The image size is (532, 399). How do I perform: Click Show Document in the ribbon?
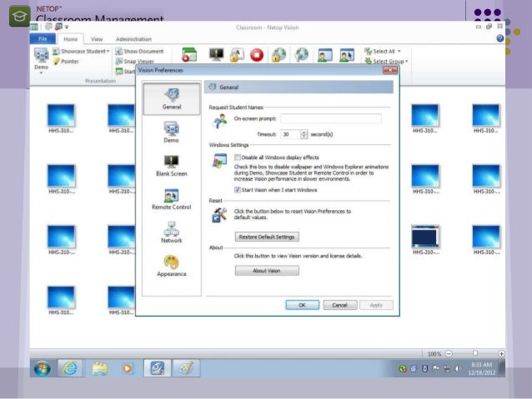139,51
